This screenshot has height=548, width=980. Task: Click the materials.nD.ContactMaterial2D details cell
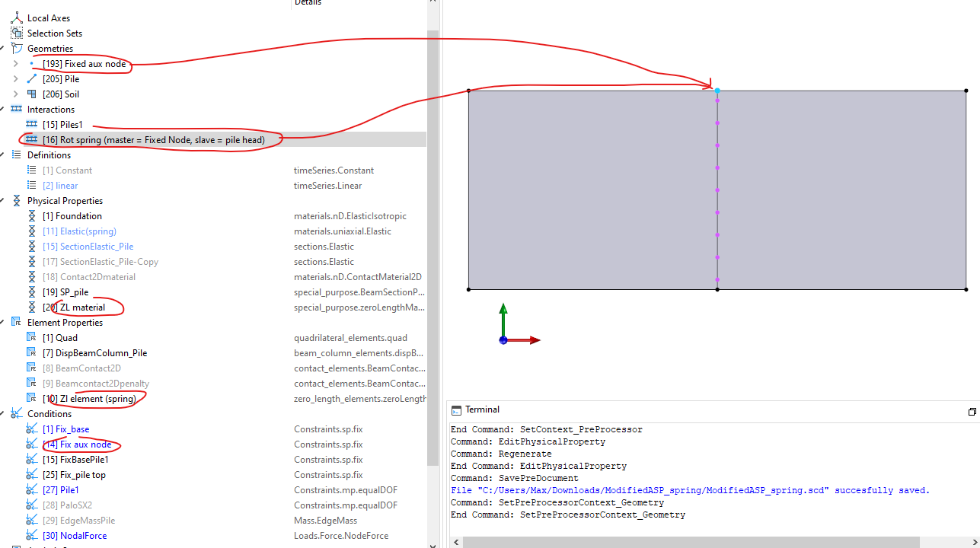click(357, 276)
